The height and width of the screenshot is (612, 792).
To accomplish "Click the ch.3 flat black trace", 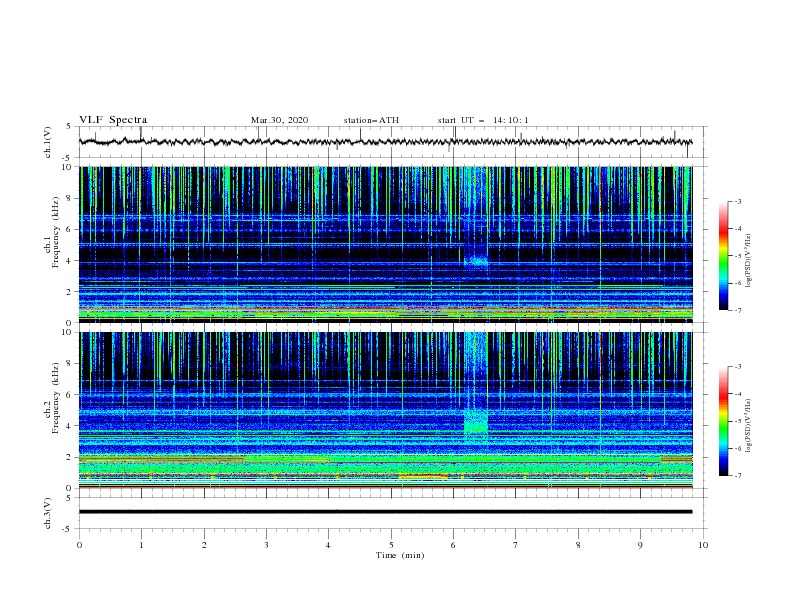I will tap(385, 512).
